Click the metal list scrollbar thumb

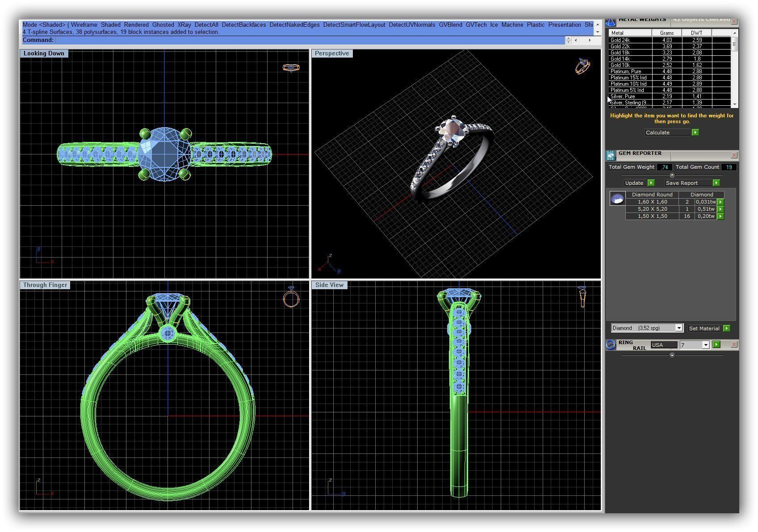coord(734,44)
